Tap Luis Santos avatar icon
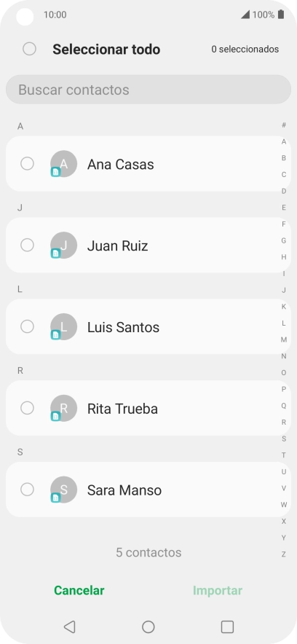This screenshot has height=644, width=297. click(63, 326)
